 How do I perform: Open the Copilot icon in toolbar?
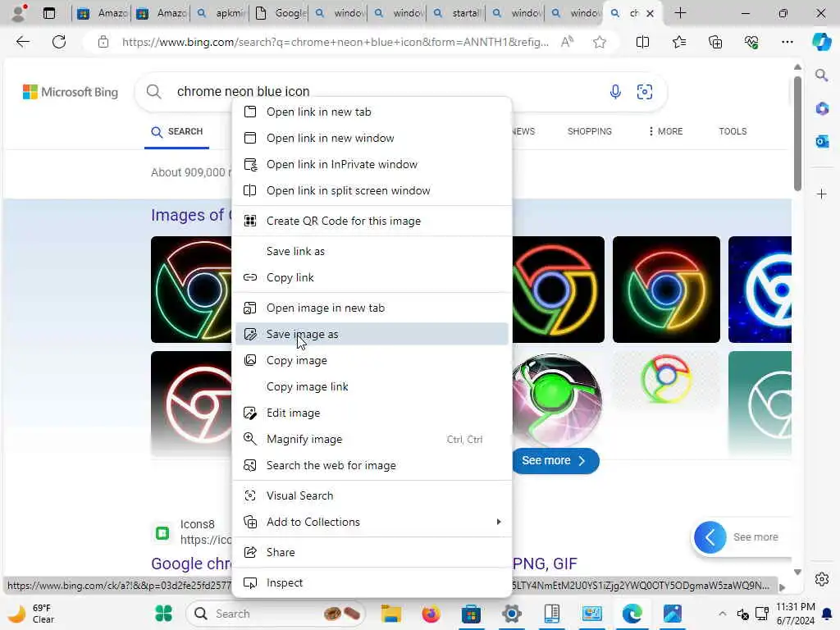[822, 42]
